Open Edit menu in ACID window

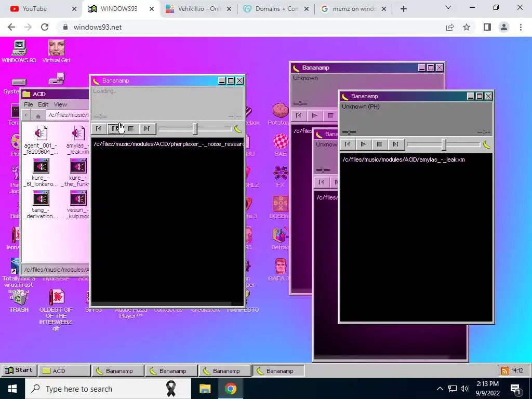point(43,104)
